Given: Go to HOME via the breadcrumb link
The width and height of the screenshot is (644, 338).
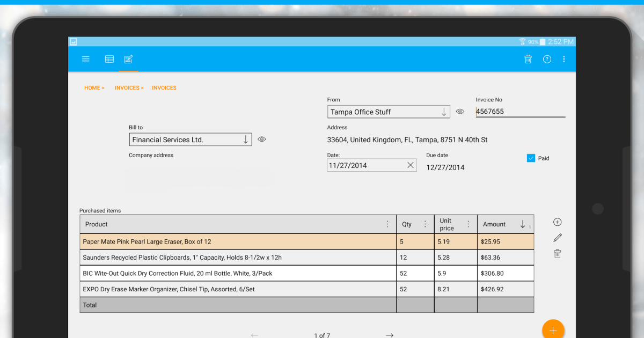Looking at the screenshot, I should pos(92,87).
